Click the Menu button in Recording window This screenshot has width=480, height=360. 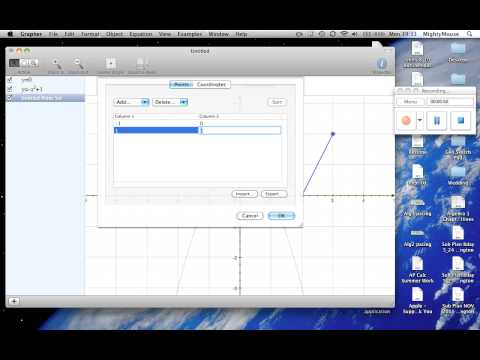click(410, 102)
